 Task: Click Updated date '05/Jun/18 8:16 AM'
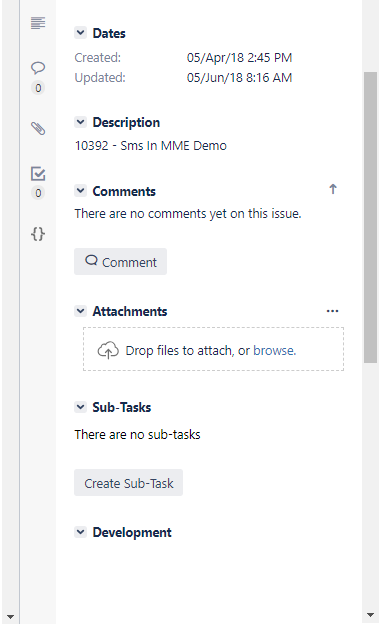(240, 78)
